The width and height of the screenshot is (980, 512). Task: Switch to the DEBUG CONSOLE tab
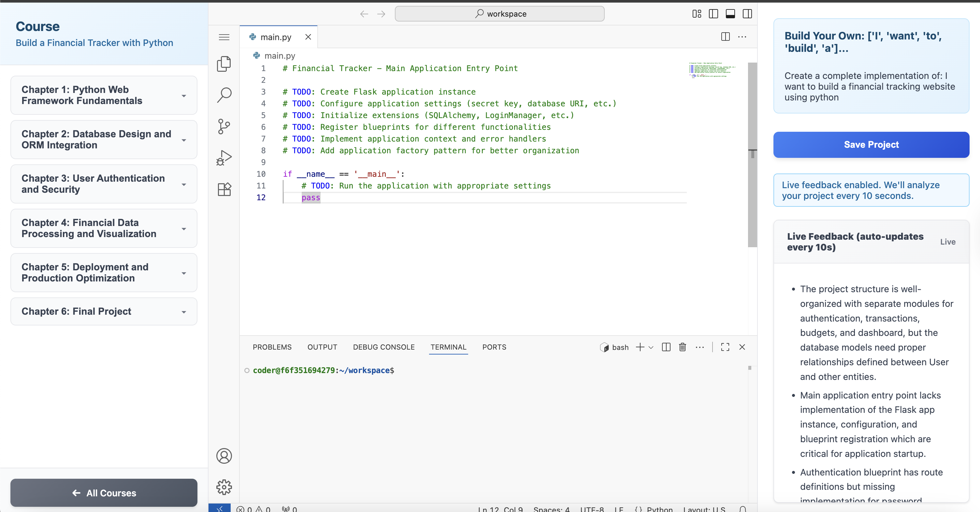coord(383,347)
